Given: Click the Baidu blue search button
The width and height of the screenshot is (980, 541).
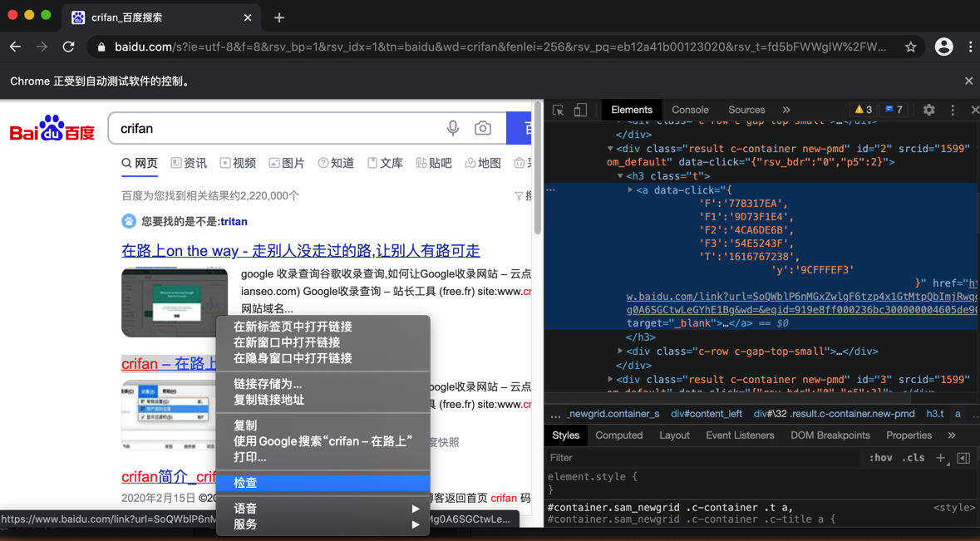Looking at the screenshot, I should pyautogui.click(x=519, y=128).
